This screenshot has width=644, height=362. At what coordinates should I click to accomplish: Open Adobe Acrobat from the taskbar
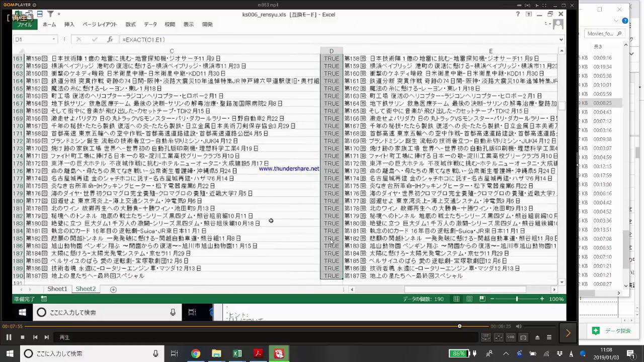point(258,353)
